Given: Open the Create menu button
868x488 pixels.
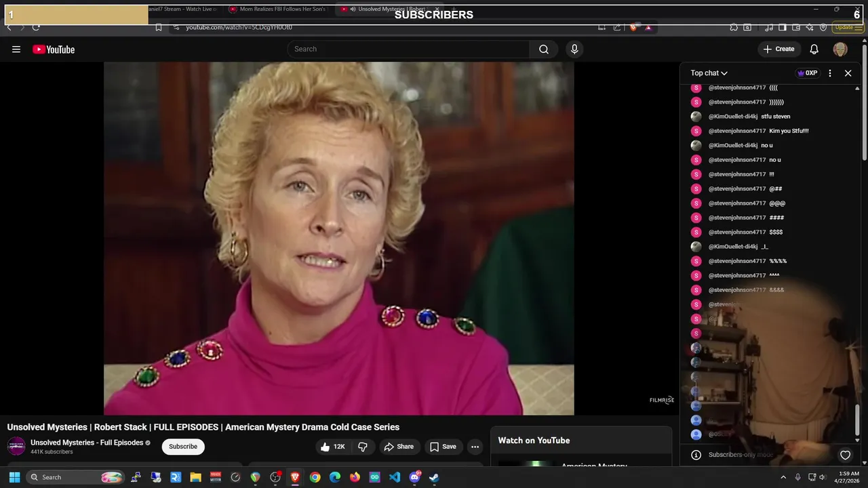Looking at the screenshot, I should click(778, 49).
